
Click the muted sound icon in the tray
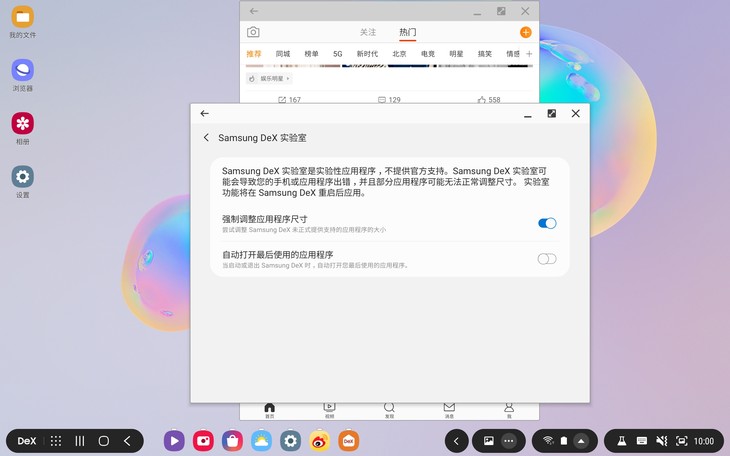pos(662,441)
